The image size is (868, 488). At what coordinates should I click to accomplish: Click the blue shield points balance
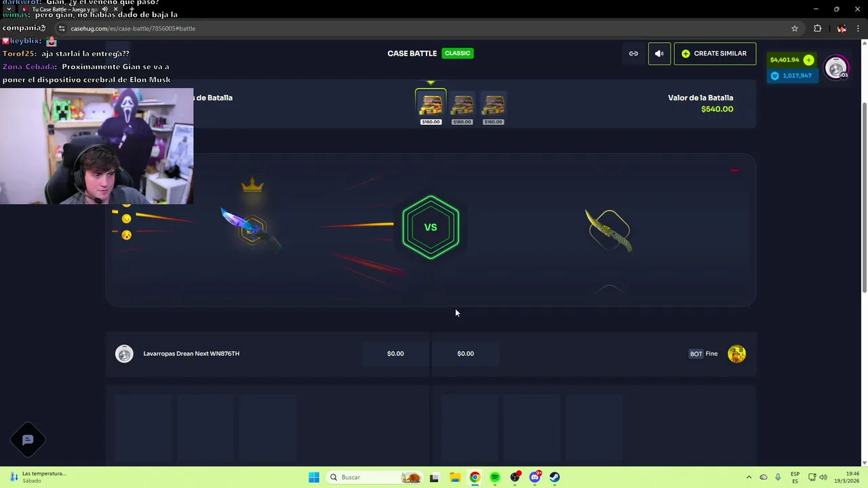tap(791, 75)
